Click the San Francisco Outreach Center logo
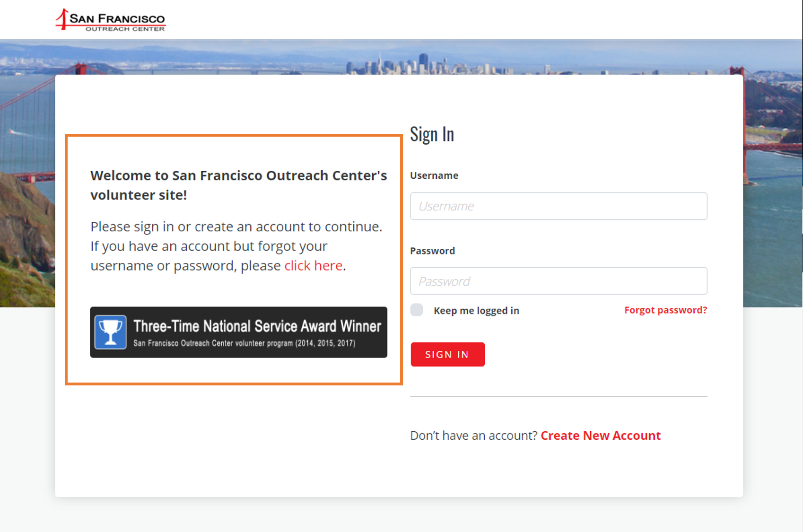This screenshot has width=803, height=532. [x=112, y=20]
